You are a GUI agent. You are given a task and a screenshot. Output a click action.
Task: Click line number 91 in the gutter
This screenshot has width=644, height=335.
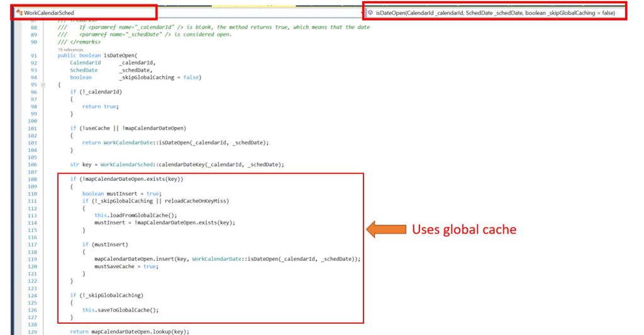click(x=33, y=55)
